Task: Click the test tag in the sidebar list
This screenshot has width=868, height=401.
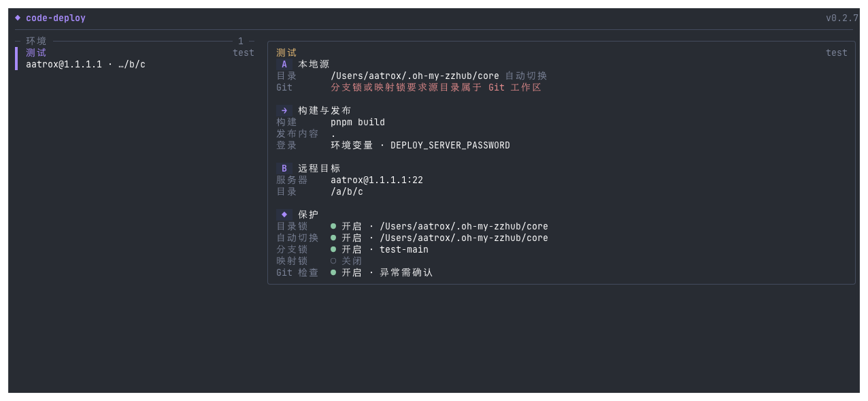Action: tap(244, 52)
